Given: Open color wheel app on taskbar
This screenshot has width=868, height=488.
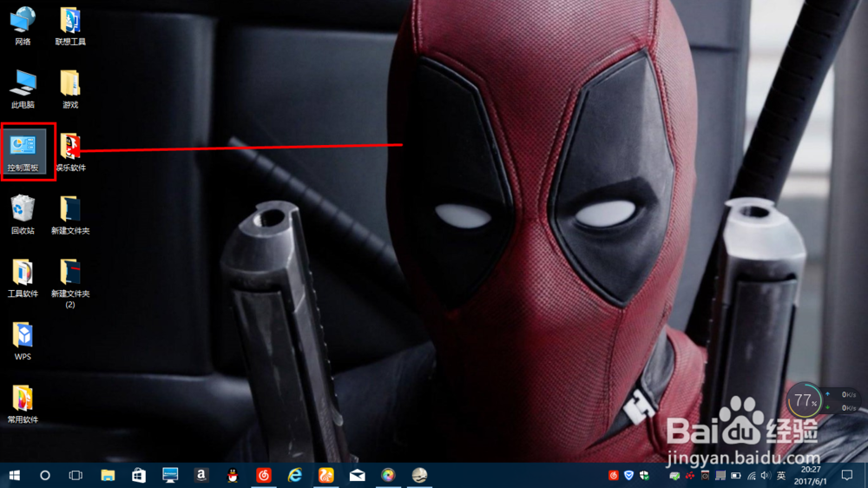Looking at the screenshot, I should 388,475.
